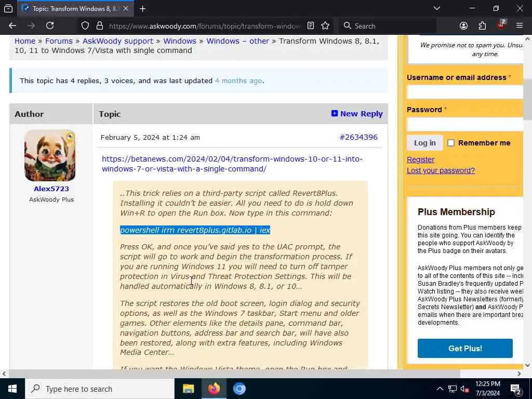Click the horizontal scrollbar left arrow
This screenshot has height=399, width=532.
(4, 374)
